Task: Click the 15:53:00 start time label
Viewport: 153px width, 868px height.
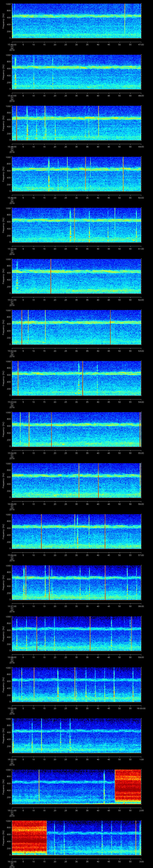Action: 12,402
